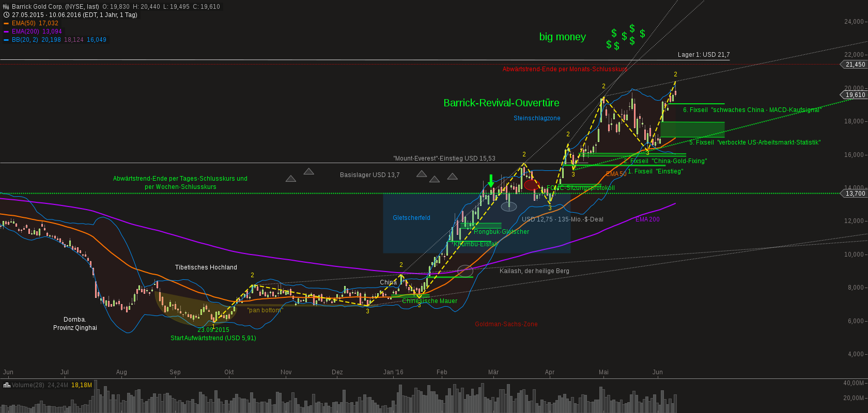Select the 'Kailash, der heilige Berg' annotation
868x413 pixels.
point(534,271)
